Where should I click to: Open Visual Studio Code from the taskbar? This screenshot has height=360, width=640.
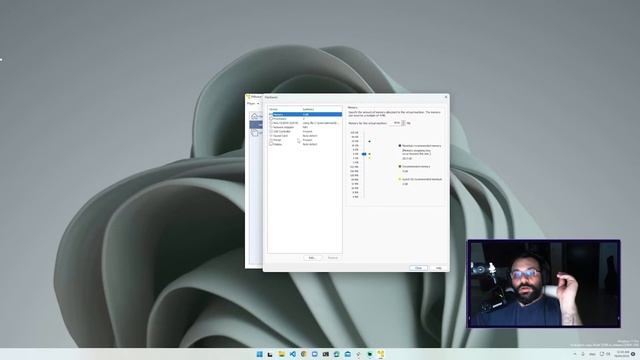click(293, 354)
